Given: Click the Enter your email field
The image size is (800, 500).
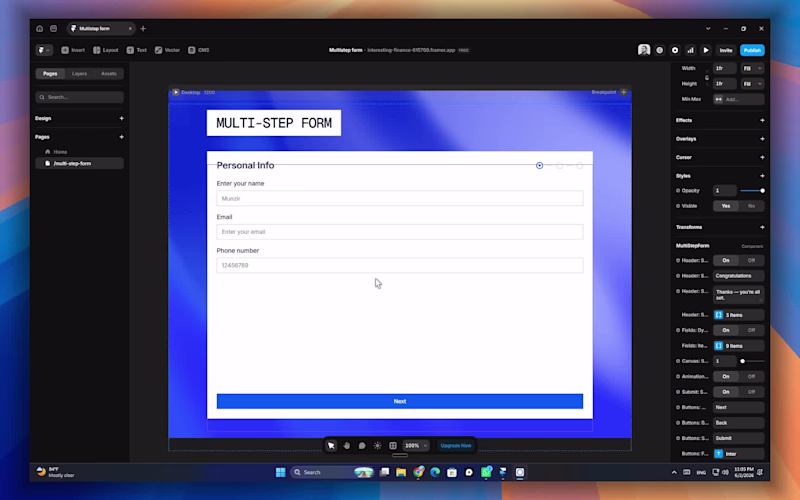Looking at the screenshot, I should pyautogui.click(x=399, y=232).
